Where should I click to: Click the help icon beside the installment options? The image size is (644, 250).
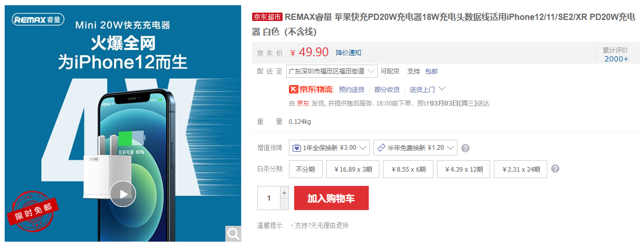click(x=555, y=169)
